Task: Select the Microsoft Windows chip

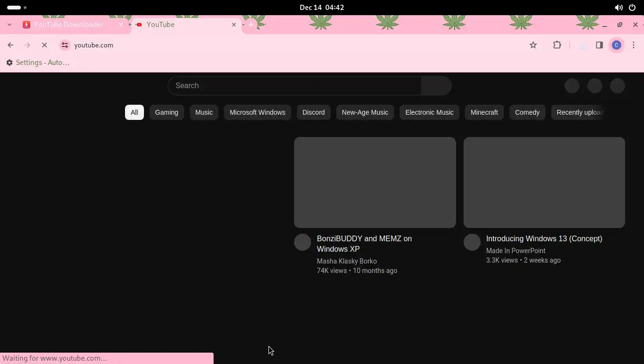Action: [258, 112]
